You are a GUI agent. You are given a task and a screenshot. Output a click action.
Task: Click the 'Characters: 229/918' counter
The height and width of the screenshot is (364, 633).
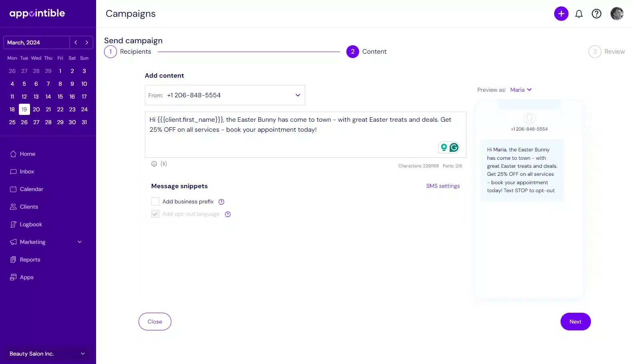coord(418,166)
